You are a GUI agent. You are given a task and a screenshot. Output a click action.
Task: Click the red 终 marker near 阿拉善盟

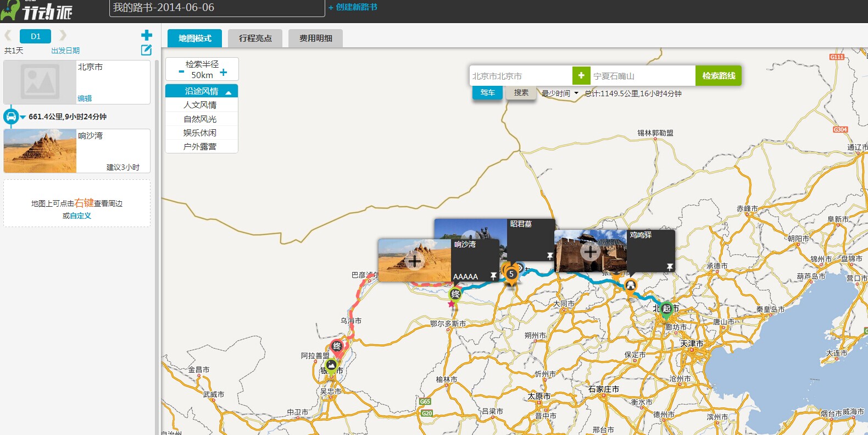pyautogui.click(x=337, y=346)
